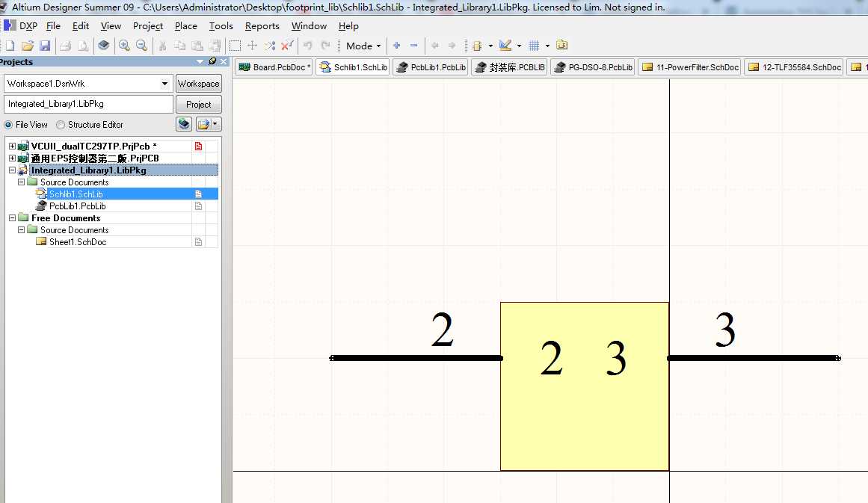868x503 pixels.
Task: Open a file with the folder icon
Action: [x=28, y=46]
